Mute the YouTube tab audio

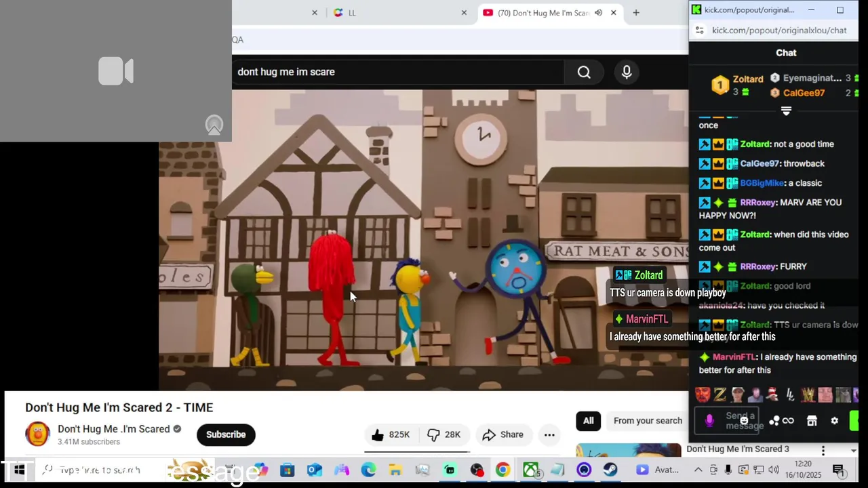point(598,13)
